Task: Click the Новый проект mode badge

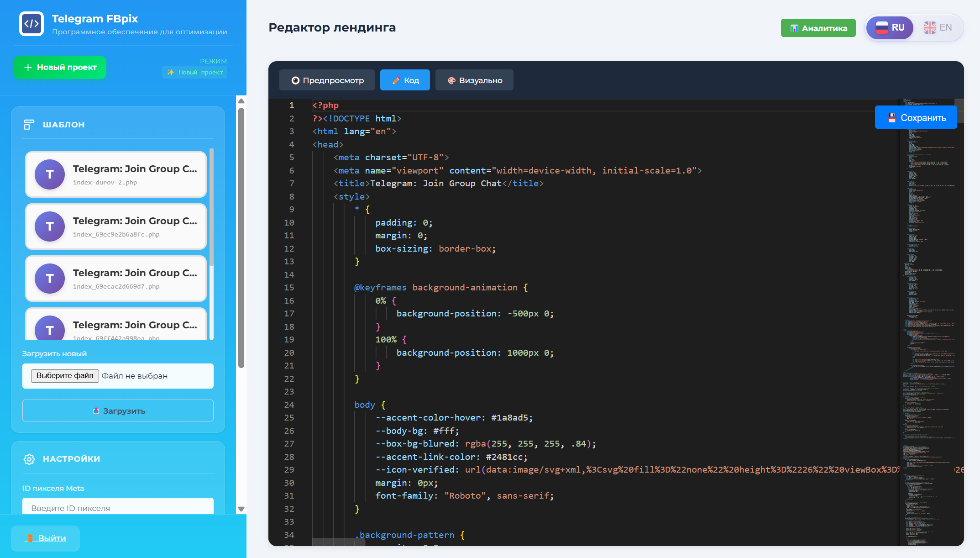Action: (195, 72)
